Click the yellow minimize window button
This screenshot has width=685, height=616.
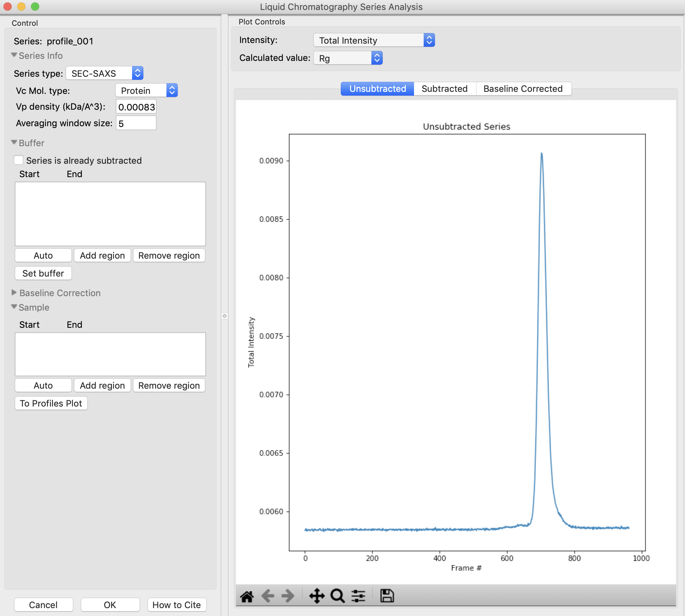coord(21,6)
